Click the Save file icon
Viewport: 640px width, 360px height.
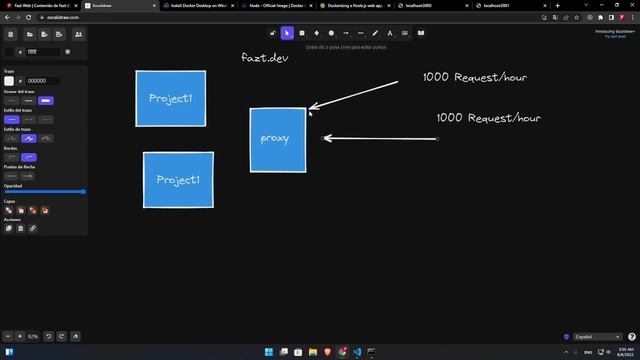tap(44, 35)
